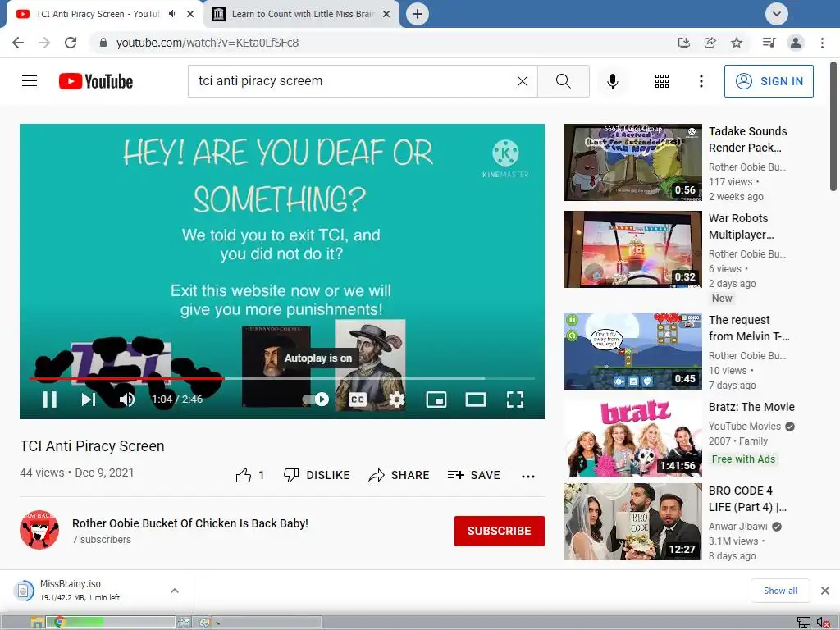The image size is (840, 630).
Task: Bookmark this page with star
Action: [737, 43]
